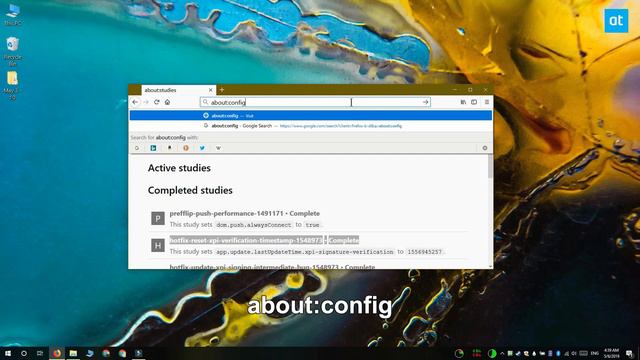Click the 1556945257 value text
This screenshot has width=640, height=360.
424,252
